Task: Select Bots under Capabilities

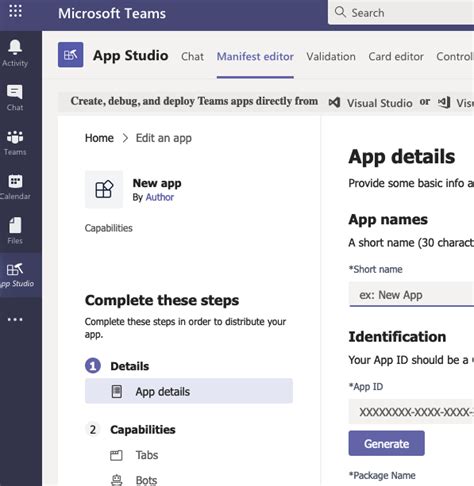Action: point(146,480)
